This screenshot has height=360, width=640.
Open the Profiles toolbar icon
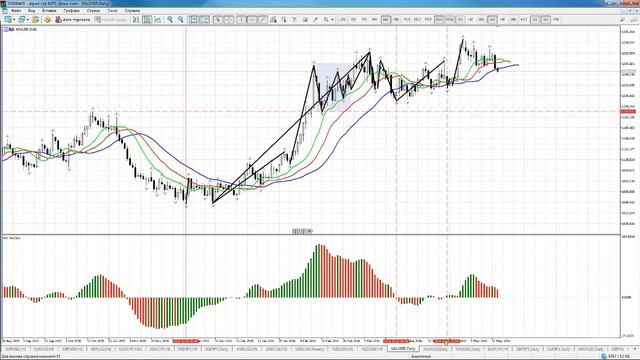click(21, 20)
